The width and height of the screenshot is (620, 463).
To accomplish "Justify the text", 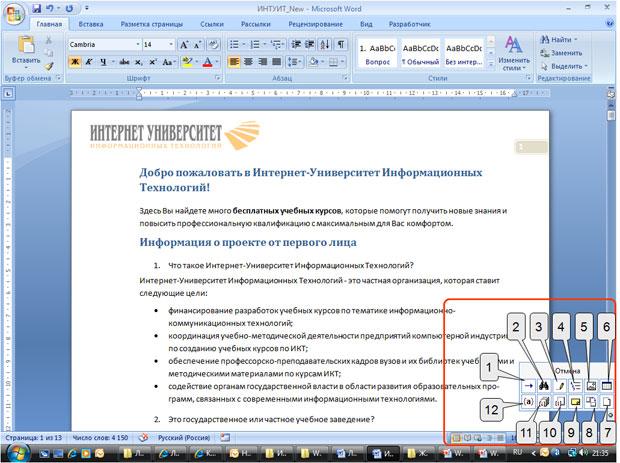I will (276, 62).
